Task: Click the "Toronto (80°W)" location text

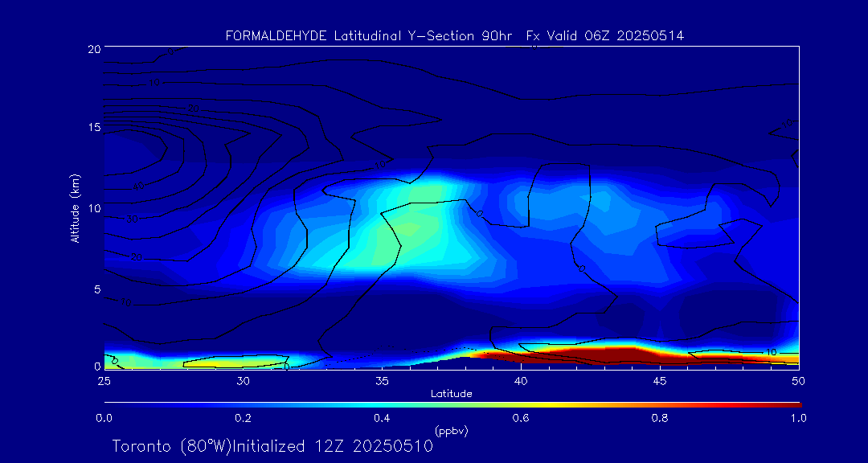Action: (170, 446)
